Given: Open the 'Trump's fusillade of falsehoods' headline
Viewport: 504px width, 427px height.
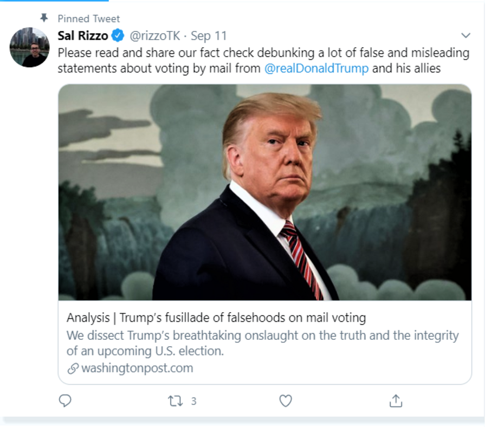Looking at the screenshot, I should 216,318.
